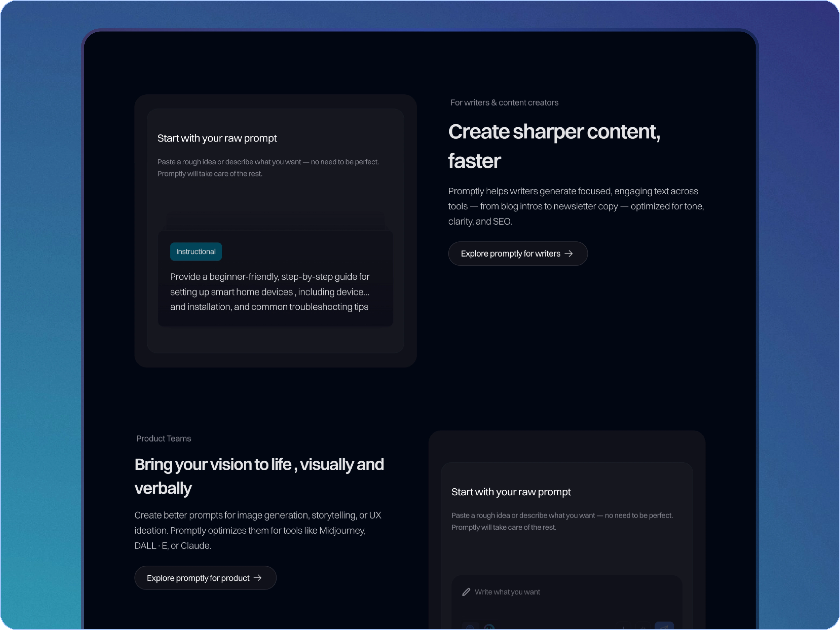Click the 'Product Teams' label

[x=164, y=438]
